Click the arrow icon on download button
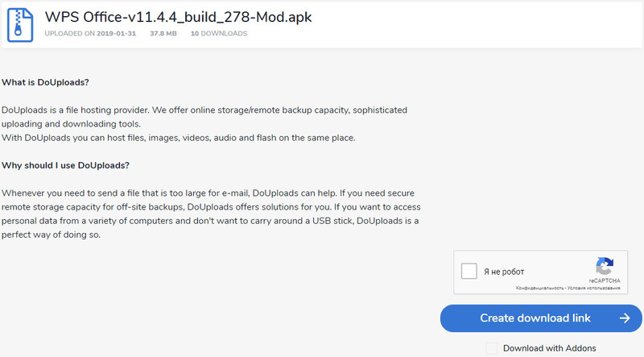This screenshot has height=357, width=644. click(x=625, y=318)
